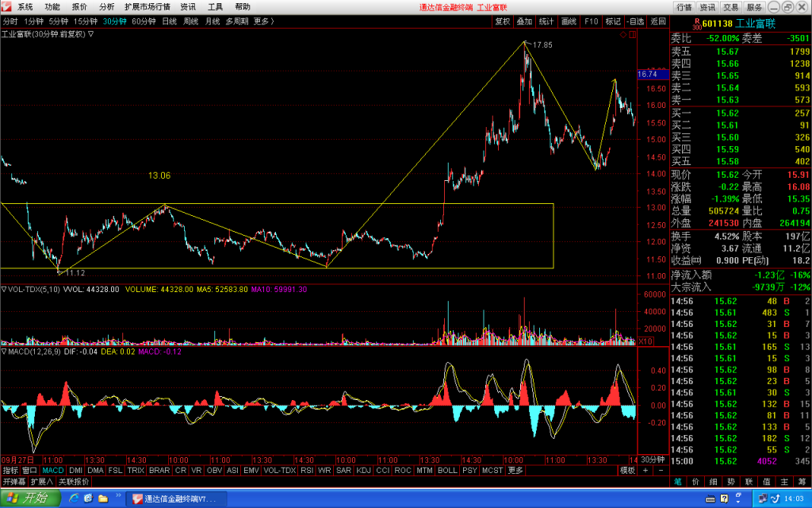Screen dimensions: 812x508
Task: Click the 画线 drawing tool button
Action: [569, 21]
